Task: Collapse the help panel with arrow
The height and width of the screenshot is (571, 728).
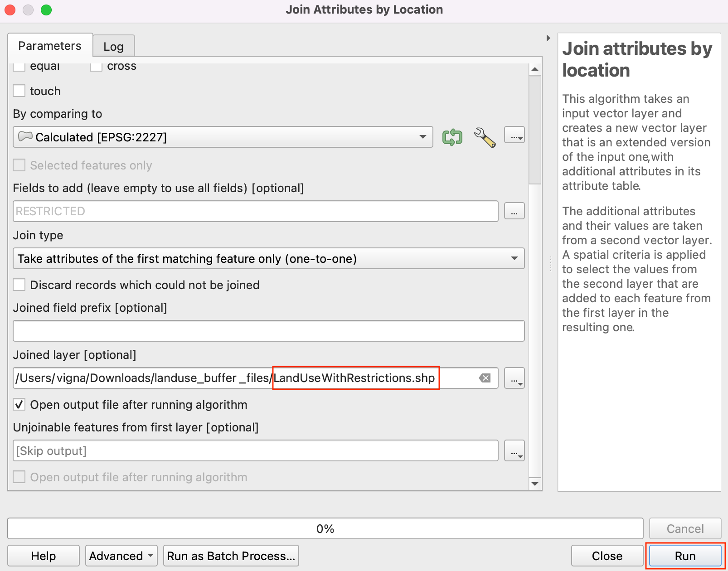Action: pos(548,38)
